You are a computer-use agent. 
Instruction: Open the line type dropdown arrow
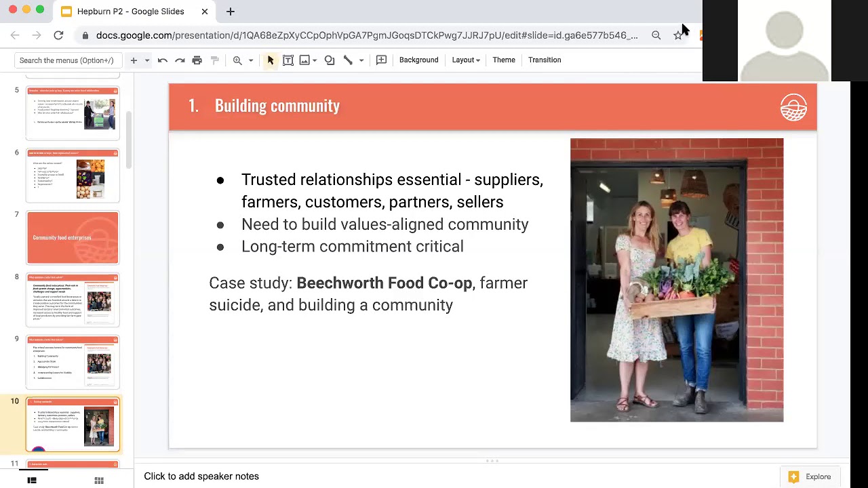(x=361, y=60)
